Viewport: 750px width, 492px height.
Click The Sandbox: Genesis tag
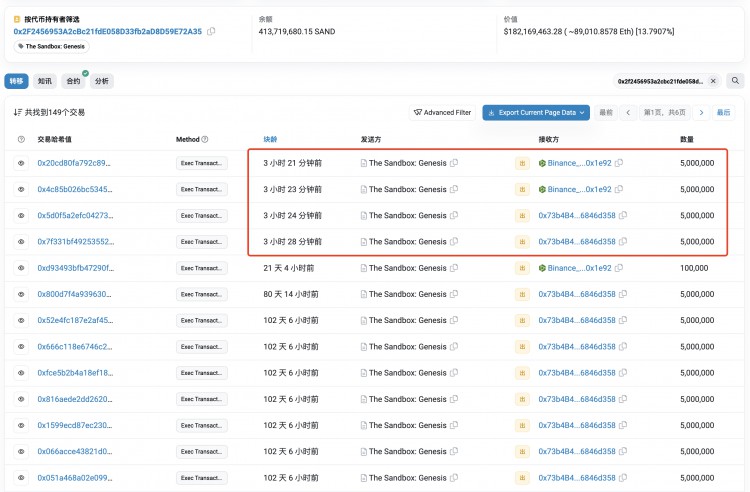click(51, 46)
